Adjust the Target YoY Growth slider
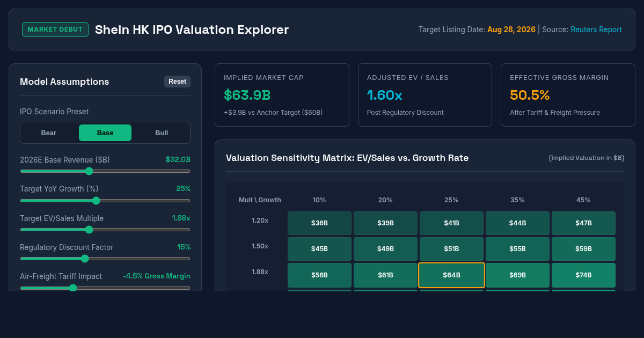 105,201
